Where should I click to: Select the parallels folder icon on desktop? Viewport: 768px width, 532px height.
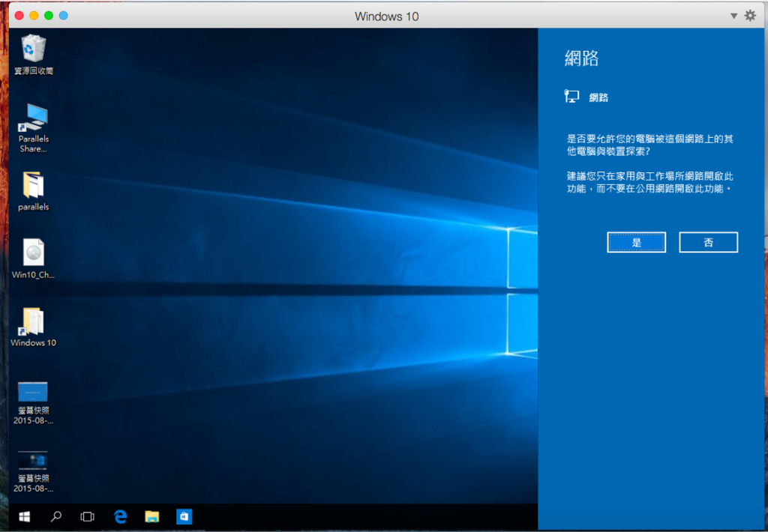(x=33, y=186)
